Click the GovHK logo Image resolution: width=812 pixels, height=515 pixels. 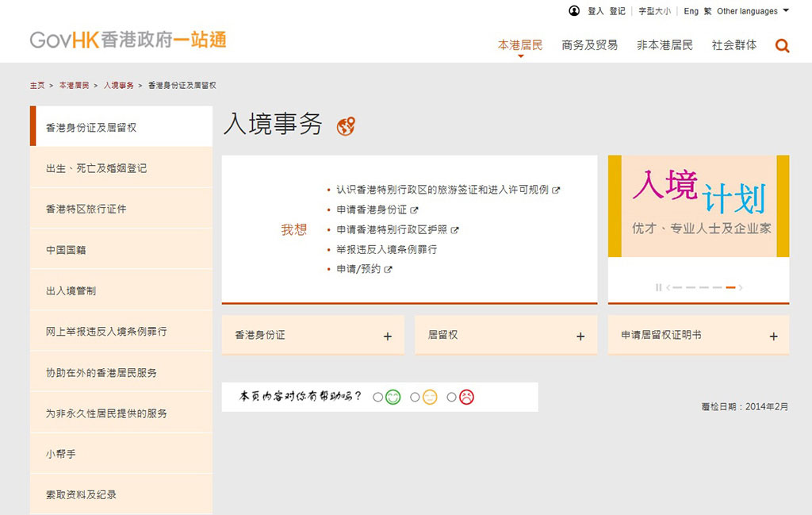pos(128,40)
